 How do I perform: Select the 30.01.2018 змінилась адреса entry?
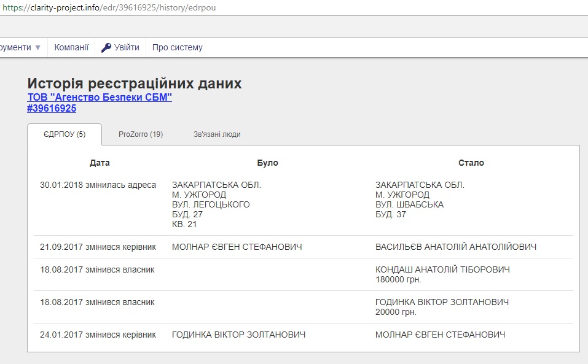tap(98, 185)
